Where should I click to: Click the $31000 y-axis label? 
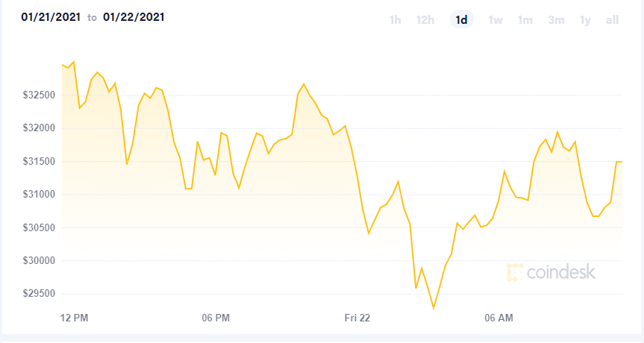[x=39, y=194]
